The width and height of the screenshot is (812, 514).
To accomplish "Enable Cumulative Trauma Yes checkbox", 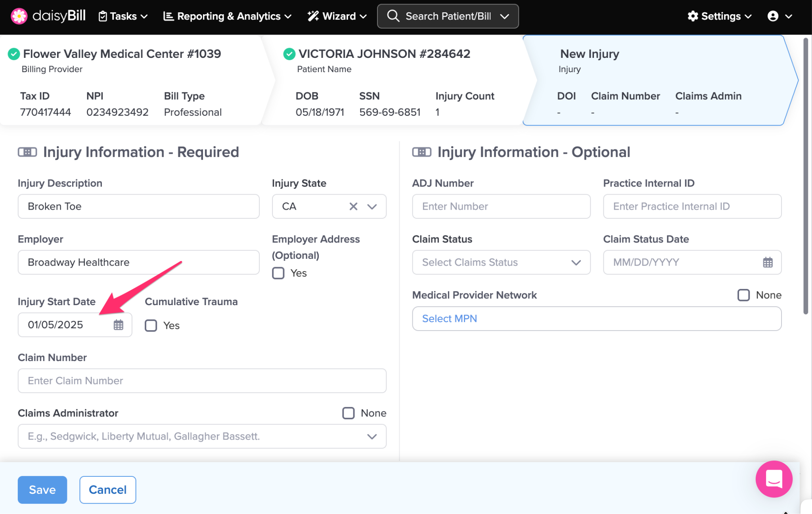I will click(x=151, y=325).
